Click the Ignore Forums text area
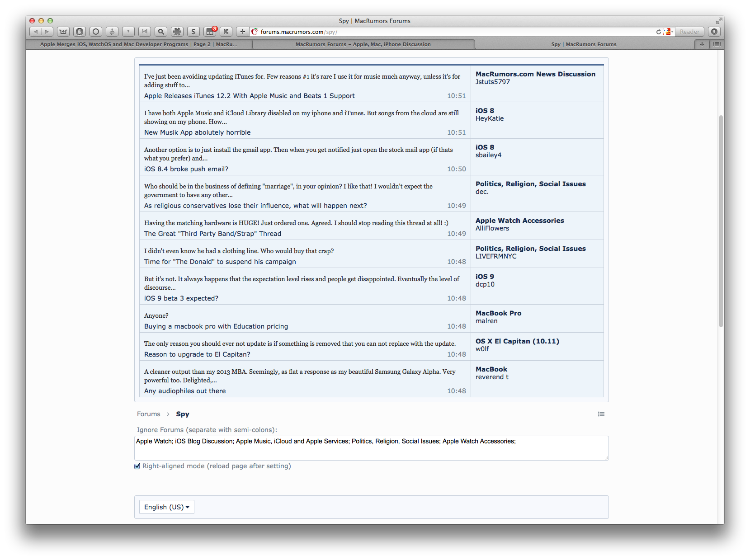Image resolution: width=750 pixels, height=560 pixels. (x=372, y=448)
